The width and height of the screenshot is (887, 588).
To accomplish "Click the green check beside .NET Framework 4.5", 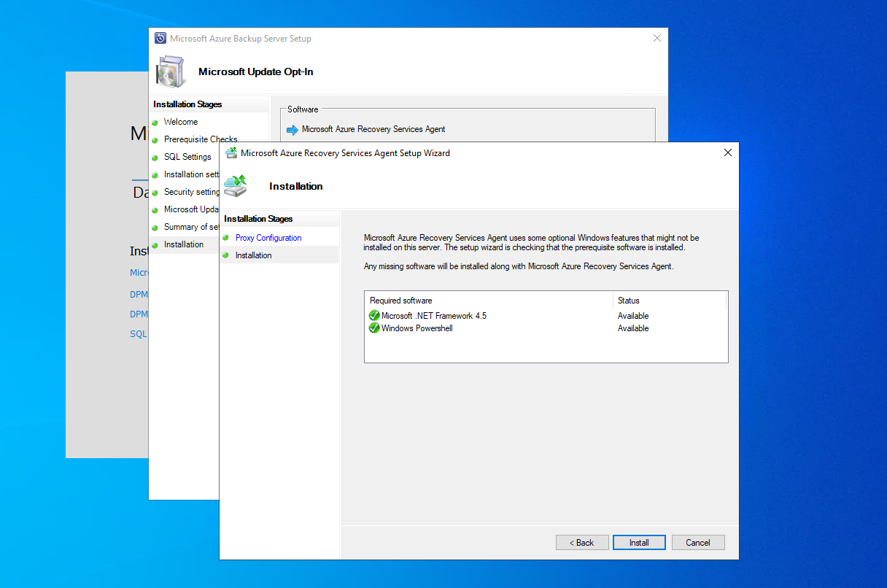I will [x=374, y=316].
